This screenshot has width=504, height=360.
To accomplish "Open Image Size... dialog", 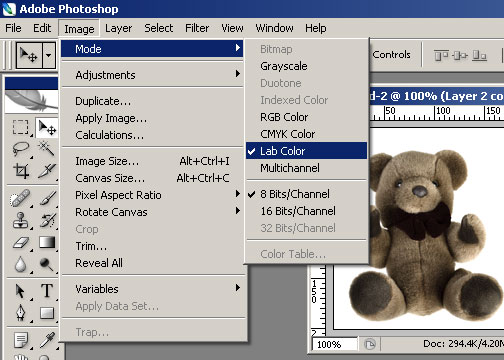I will [152, 161].
